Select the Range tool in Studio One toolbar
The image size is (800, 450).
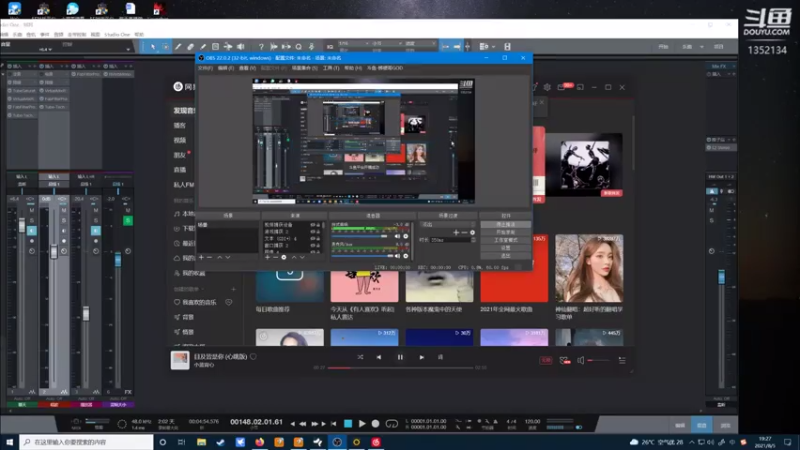click(x=166, y=46)
